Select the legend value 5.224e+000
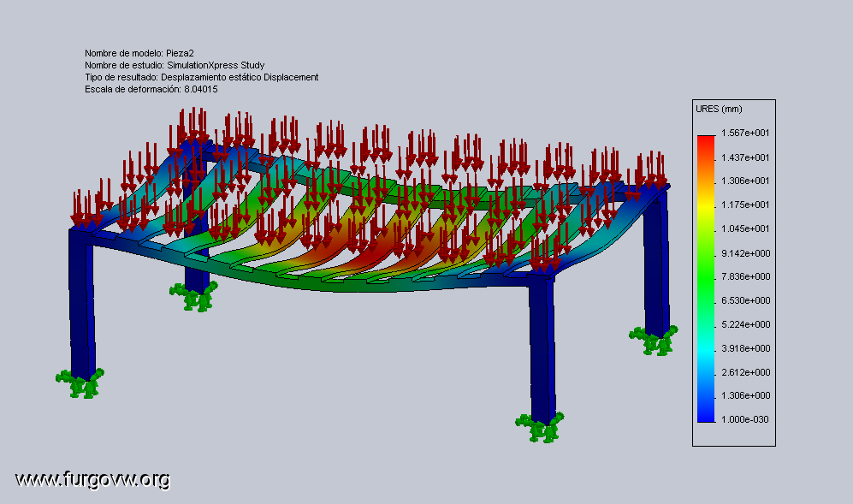Viewport: 853px width, 504px height. (x=746, y=324)
